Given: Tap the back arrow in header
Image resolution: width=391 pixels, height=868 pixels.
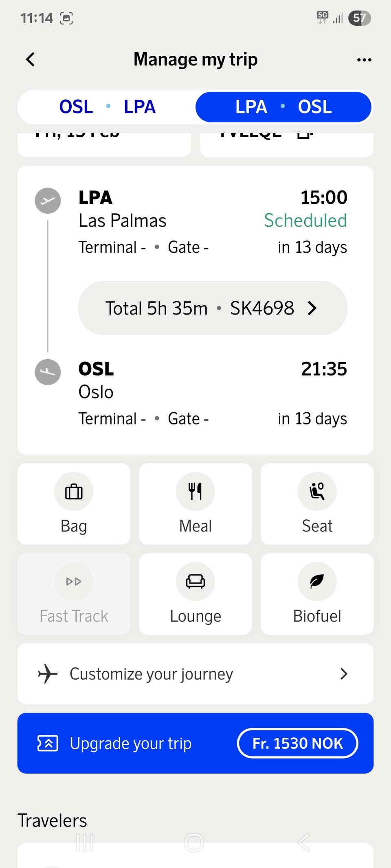Looking at the screenshot, I should click(31, 59).
